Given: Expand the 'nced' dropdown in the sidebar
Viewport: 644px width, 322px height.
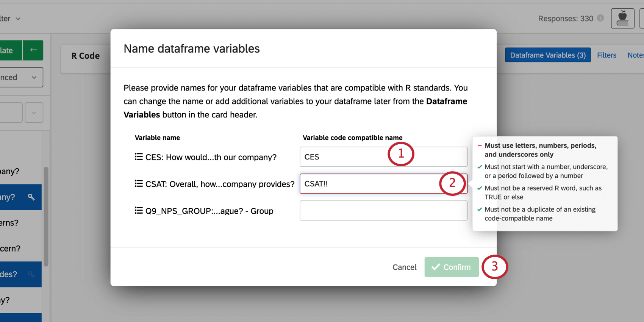Looking at the screenshot, I should pos(34,77).
